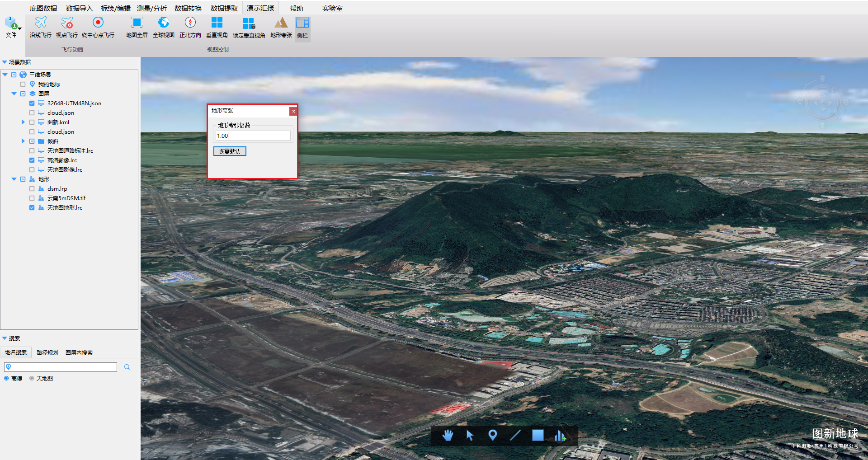Collapse the 场景数据 panel
The height and width of the screenshot is (460, 868).
(x=5, y=62)
